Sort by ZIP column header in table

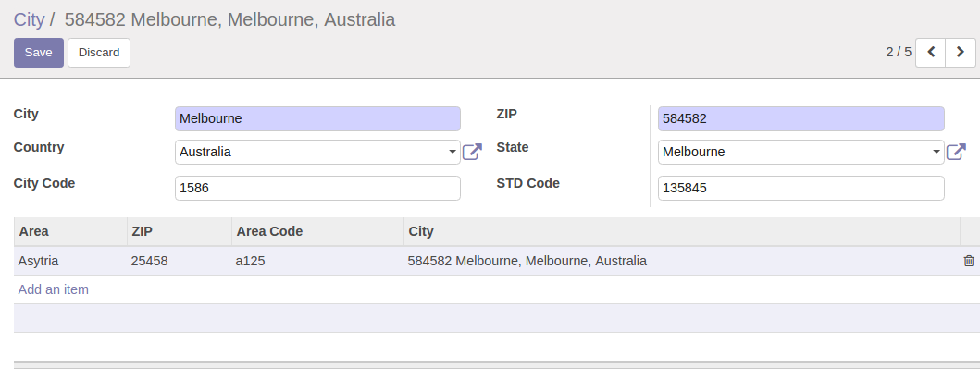[x=180, y=231]
